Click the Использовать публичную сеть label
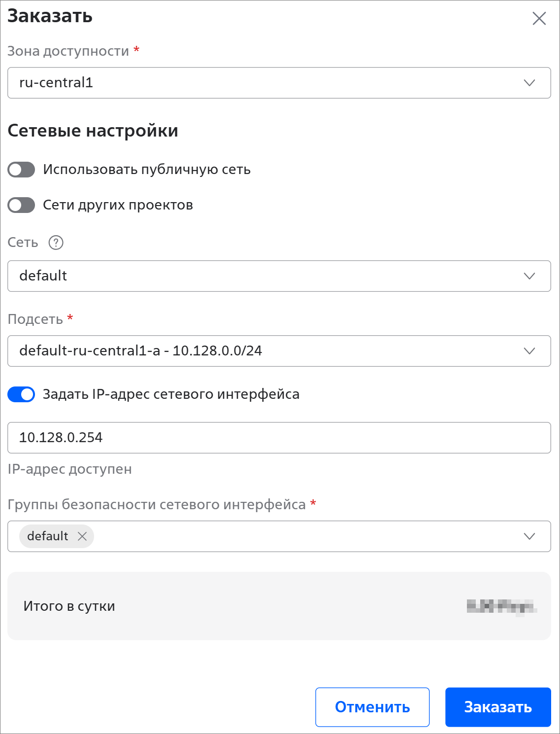 click(x=147, y=170)
